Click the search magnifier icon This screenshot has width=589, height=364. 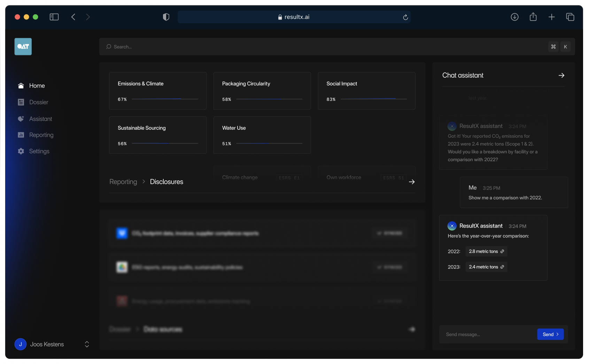tap(108, 47)
